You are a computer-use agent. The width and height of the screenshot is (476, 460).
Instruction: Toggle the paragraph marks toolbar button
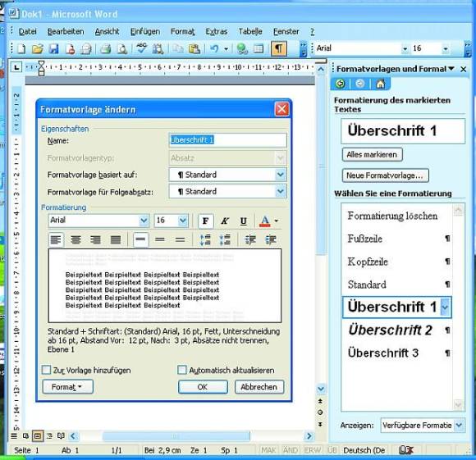coord(279,48)
